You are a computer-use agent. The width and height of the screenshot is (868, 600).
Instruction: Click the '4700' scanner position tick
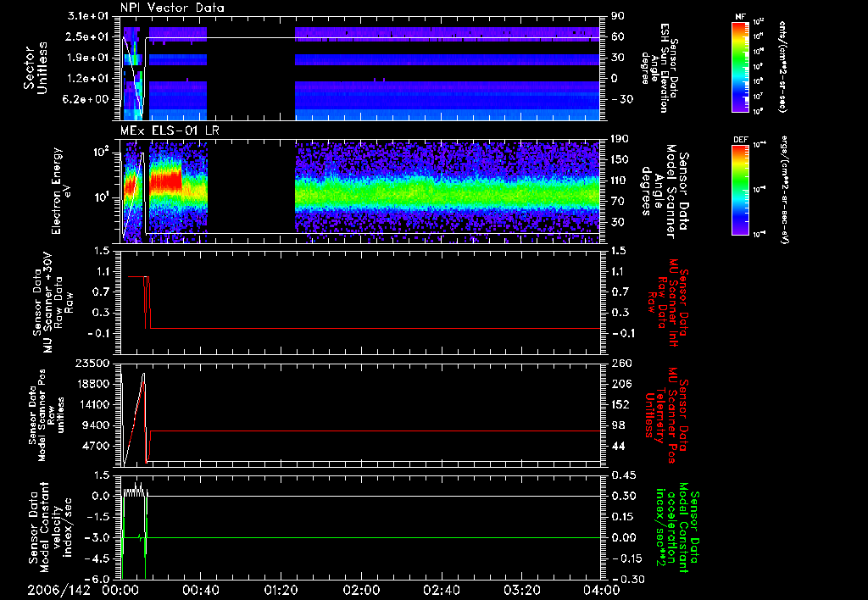[x=96, y=446]
